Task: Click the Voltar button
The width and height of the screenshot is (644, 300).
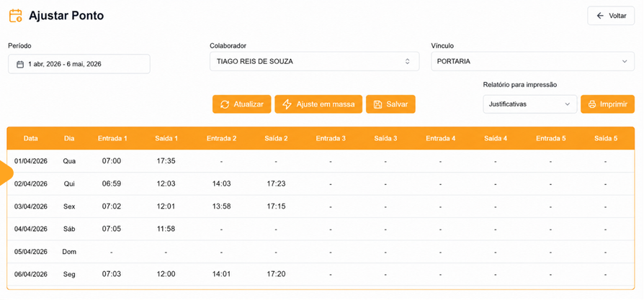Action: (611, 16)
